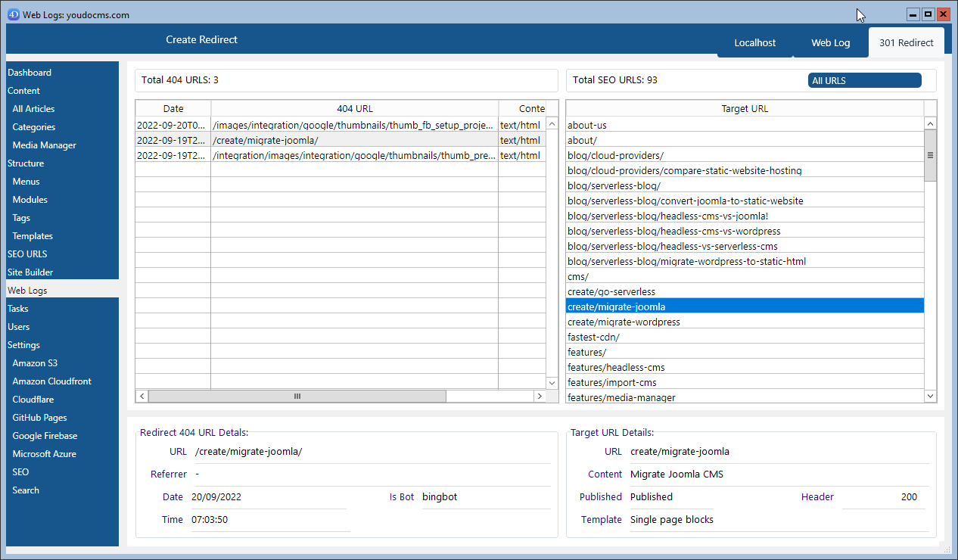
Task: Switch to the Localhost tab
Action: pyautogui.click(x=754, y=42)
